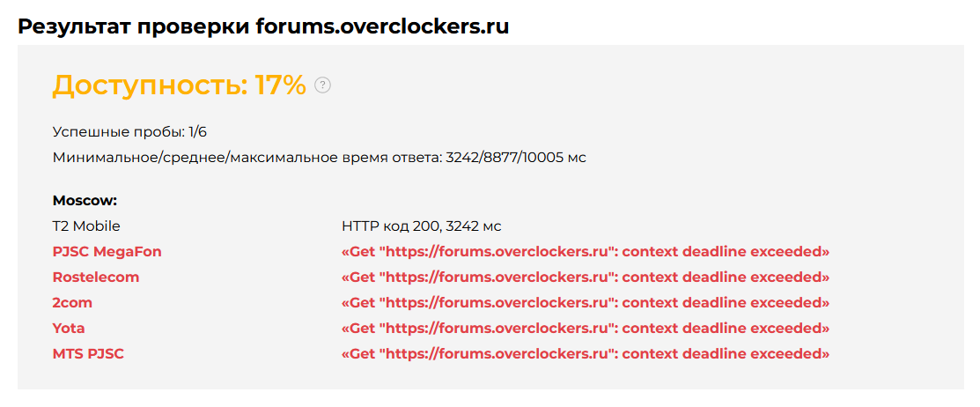
Task: Select the Rostelecom provider name
Action: tap(95, 277)
